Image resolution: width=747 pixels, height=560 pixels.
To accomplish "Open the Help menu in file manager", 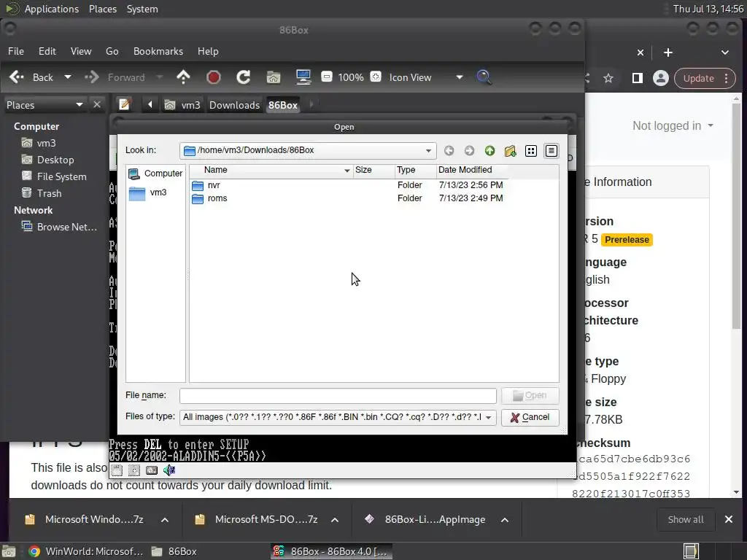I will pyautogui.click(x=208, y=52).
